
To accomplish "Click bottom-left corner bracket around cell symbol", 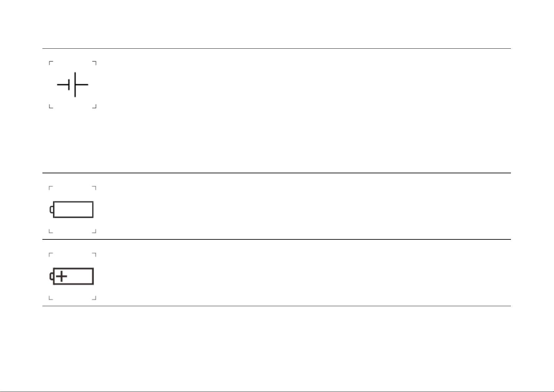I will [51, 107].
